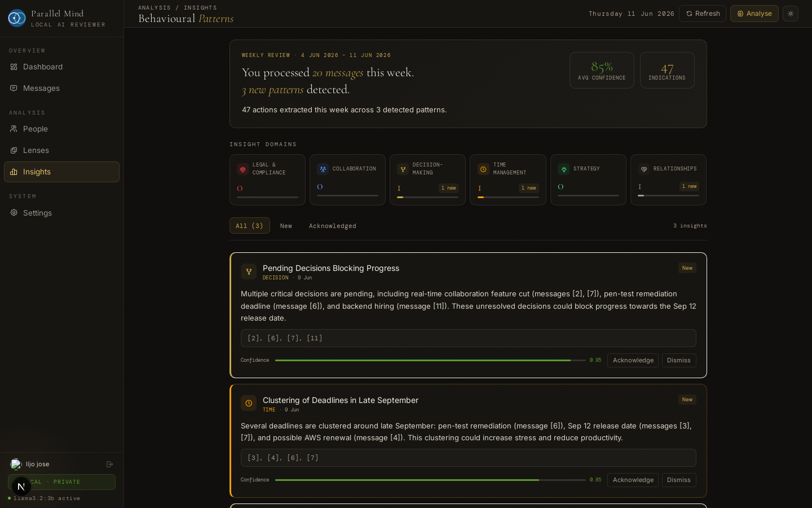Open Messages in the sidebar
The width and height of the screenshot is (812, 508).
click(x=61, y=88)
